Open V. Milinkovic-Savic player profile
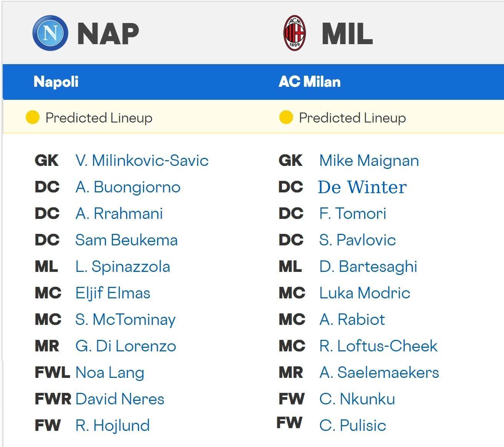Screen dimensions: 504x447 (142, 161)
